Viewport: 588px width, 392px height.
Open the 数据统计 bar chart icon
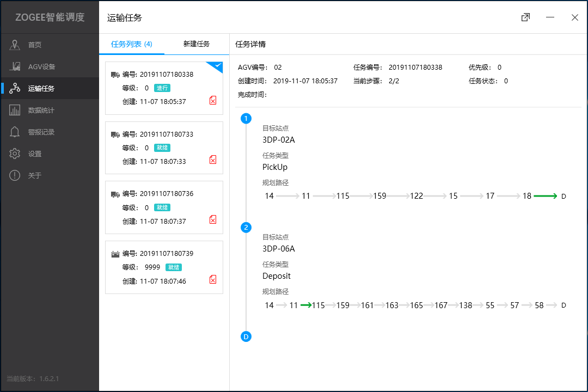click(x=15, y=110)
